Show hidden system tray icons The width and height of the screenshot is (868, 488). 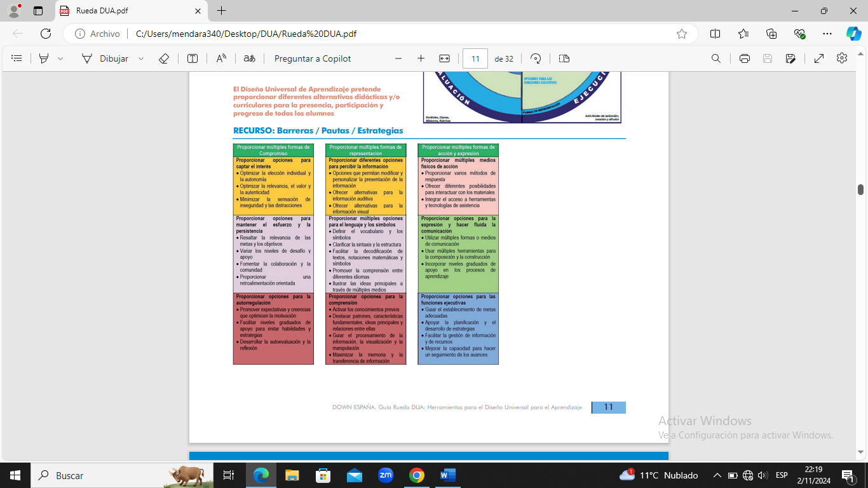click(717, 475)
